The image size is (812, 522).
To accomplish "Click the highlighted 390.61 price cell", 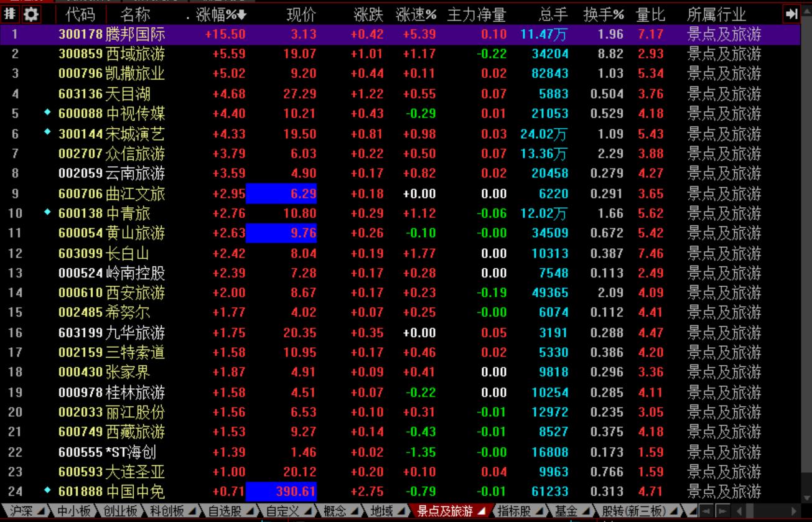I will pyautogui.click(x=282, y=492).
